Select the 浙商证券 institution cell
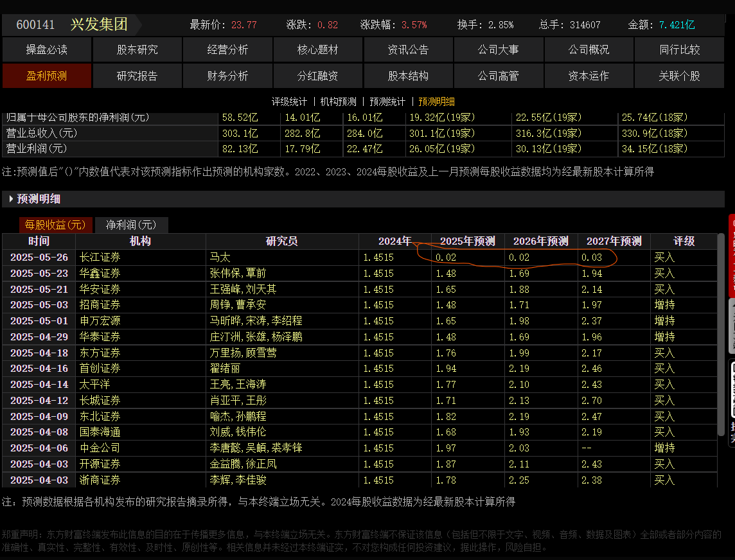Image resolution: width=735 pixels, height=560 pixels. 140,480
